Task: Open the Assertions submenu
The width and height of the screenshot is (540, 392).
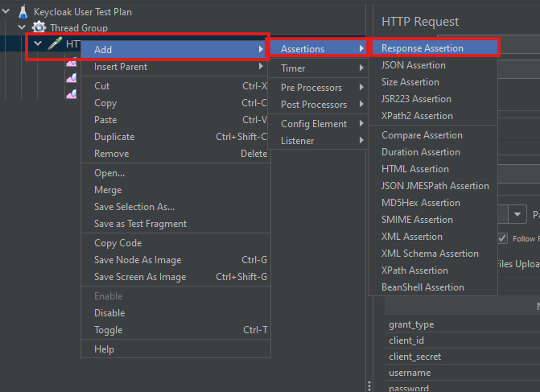Action: click(318, 48)
